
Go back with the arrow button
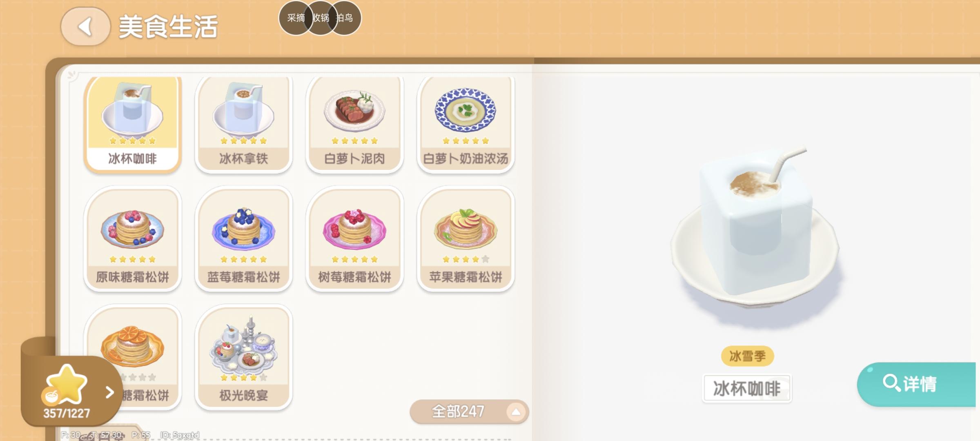(x=86, y=26)
